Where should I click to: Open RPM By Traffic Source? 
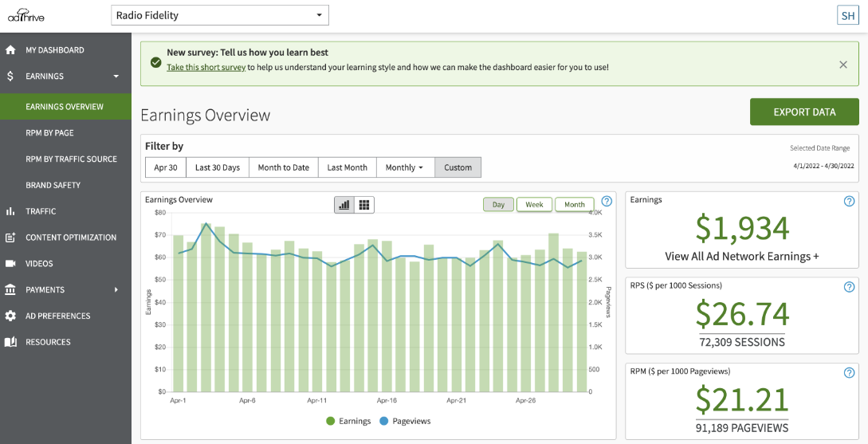point(72,159)
